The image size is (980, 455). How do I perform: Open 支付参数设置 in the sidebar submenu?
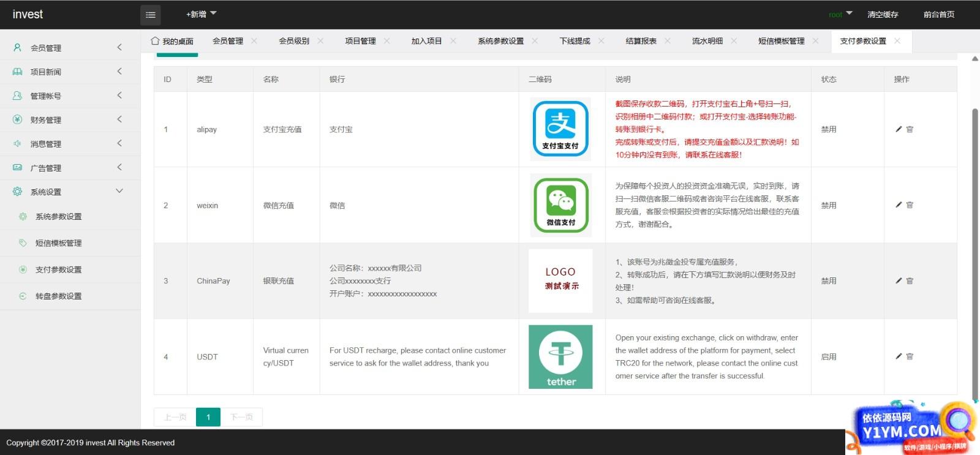pyautogui.click(x=58, y=269)
